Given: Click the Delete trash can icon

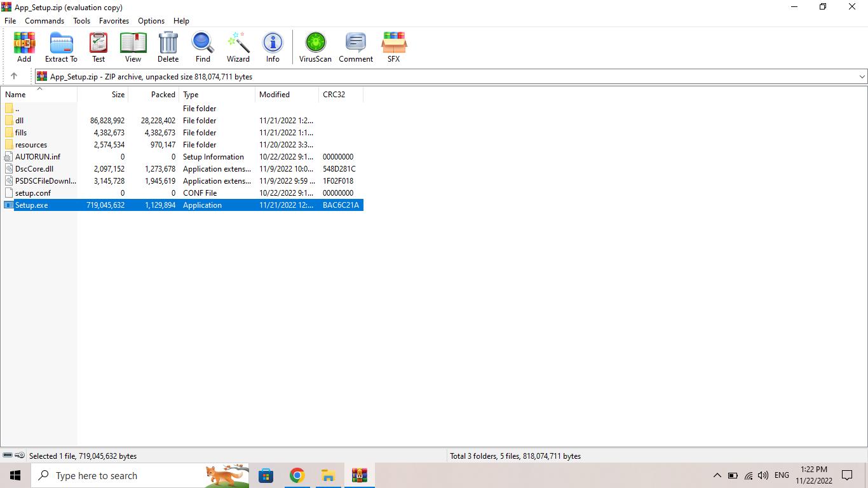Looking at the screenshot, I should (168, 47).
